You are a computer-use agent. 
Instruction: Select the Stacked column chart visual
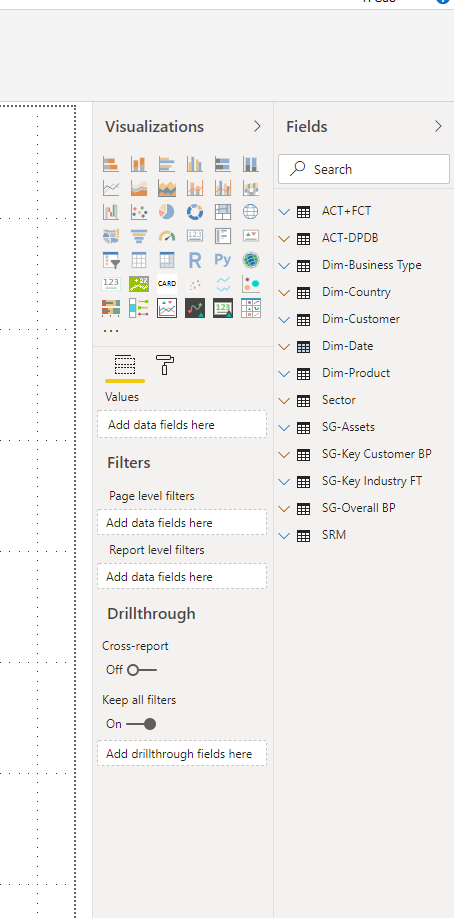pos(139,164)
